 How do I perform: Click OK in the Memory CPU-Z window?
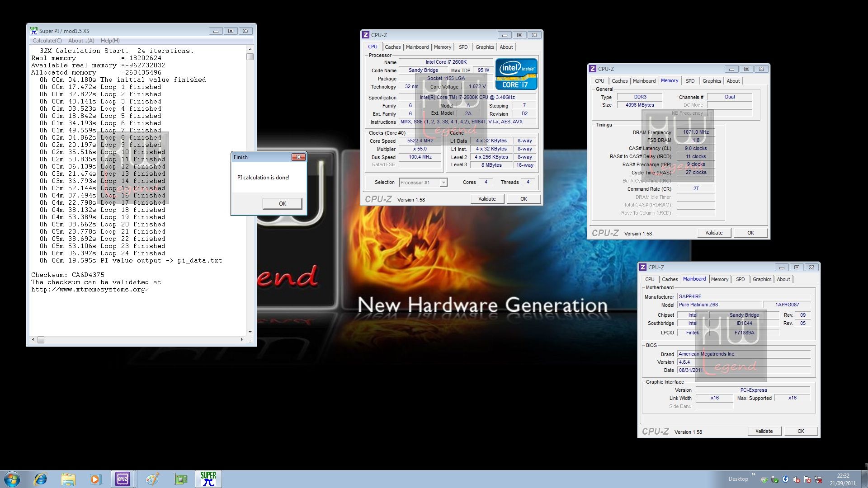[x=750, y=233]
